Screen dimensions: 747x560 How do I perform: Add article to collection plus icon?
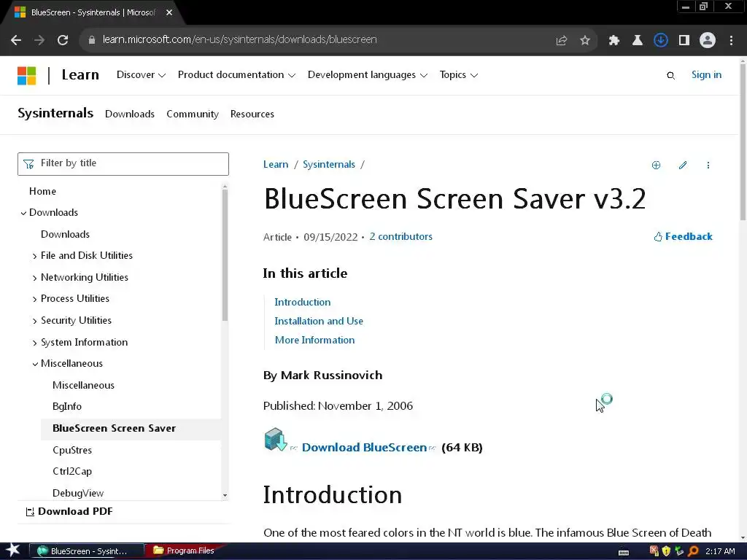point(656,166)
